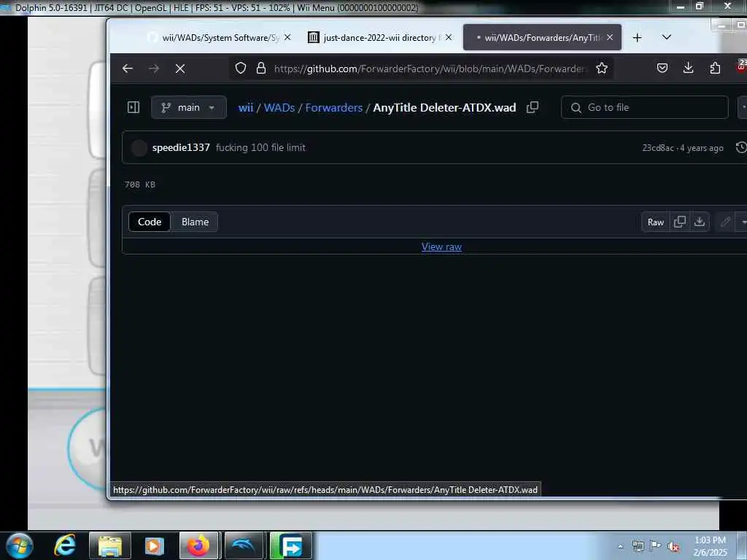Stop page loading with the X button
The width and height of the screenshot is (747, 560).
click(180, 69)
